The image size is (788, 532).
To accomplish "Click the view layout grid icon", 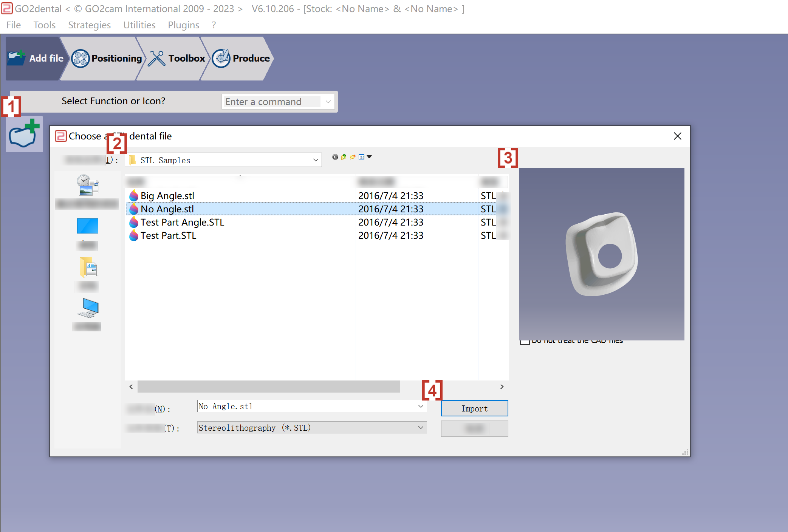I will tap(362, 157).
